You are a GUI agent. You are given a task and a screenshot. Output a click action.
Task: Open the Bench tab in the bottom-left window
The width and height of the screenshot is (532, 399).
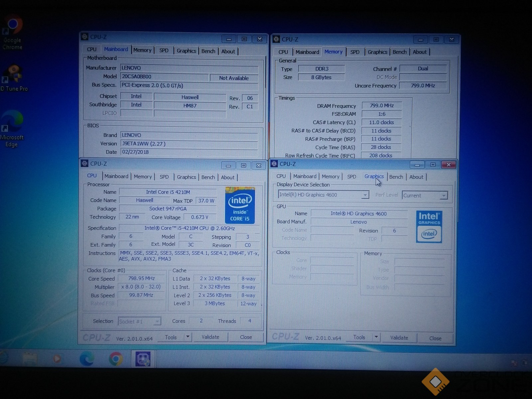208,177
